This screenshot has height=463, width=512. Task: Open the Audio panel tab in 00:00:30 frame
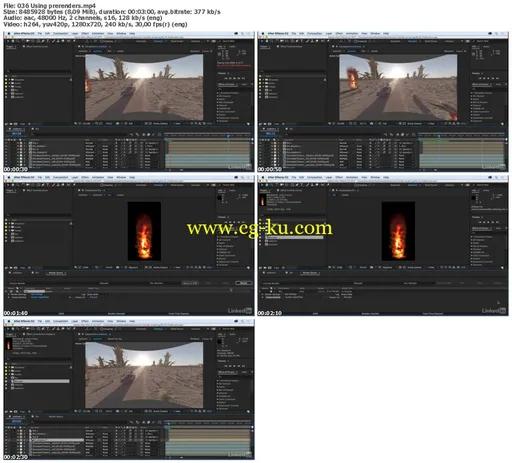tap(232, 47)
